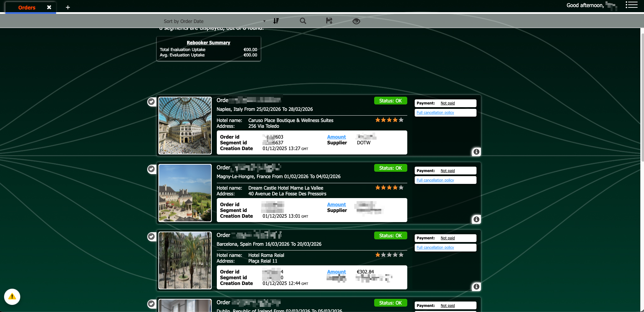The height and width of the screenshot is (312, 644).
Task: Click the Hotel Roma Reial star rating
Action: click(389, 255)
